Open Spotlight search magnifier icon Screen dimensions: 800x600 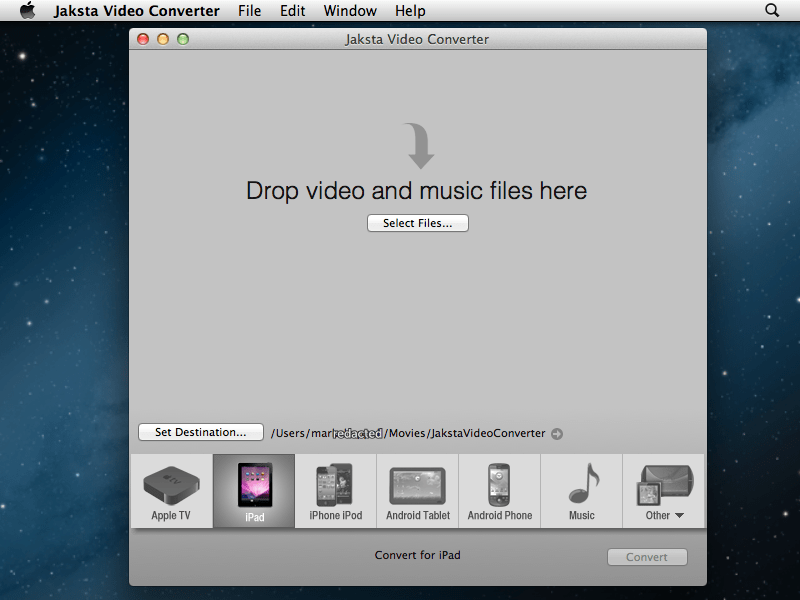tap(772, 10)
